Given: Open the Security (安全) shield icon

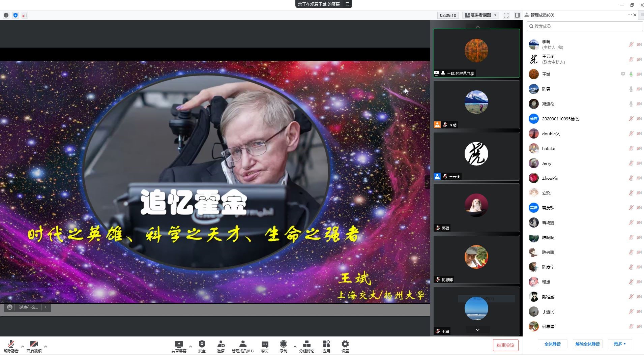Looking at the screenshot, I should click(x=202, y=344).
